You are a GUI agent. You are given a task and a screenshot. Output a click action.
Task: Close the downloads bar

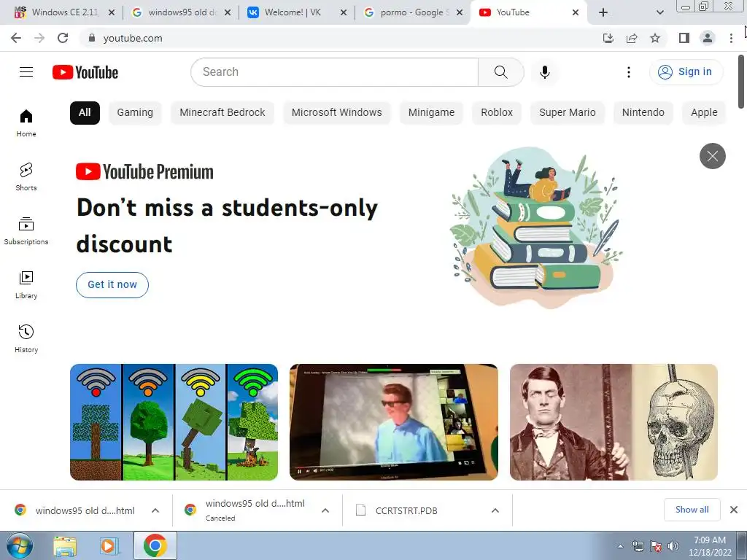pyautogui.click(x=734, y=510)
